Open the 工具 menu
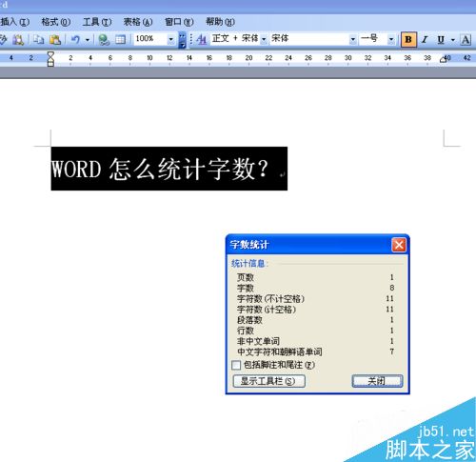This screenshot has width=476, height=462. tap(97, 22)
